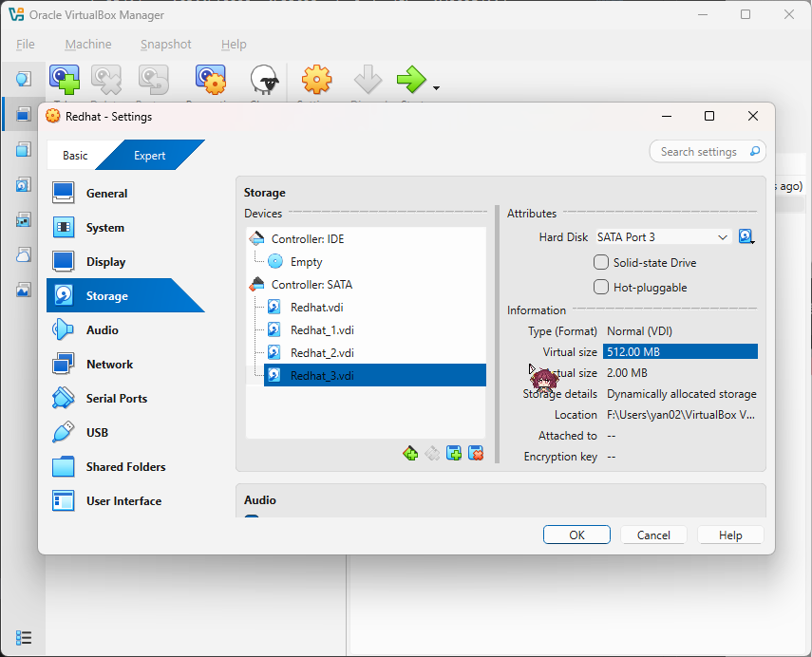Open the Settings gear in the toolbar
Screen dimensions: 812x657
[x=316, y=80]
